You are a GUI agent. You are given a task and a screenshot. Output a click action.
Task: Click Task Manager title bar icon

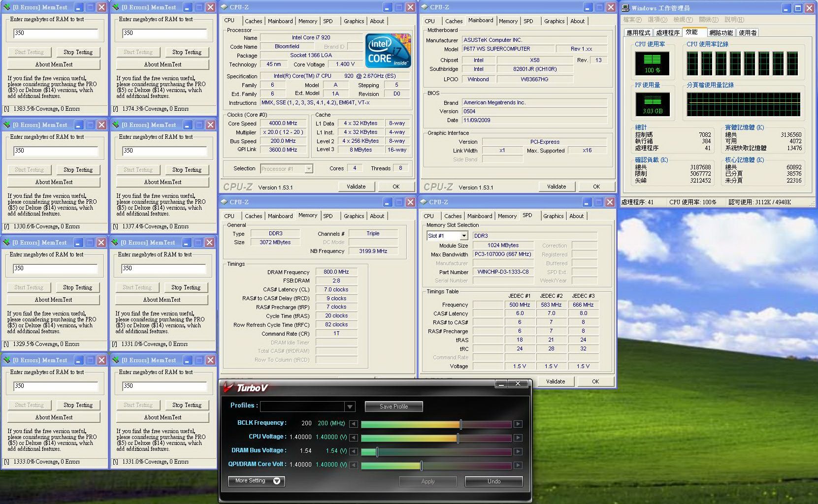625,8
